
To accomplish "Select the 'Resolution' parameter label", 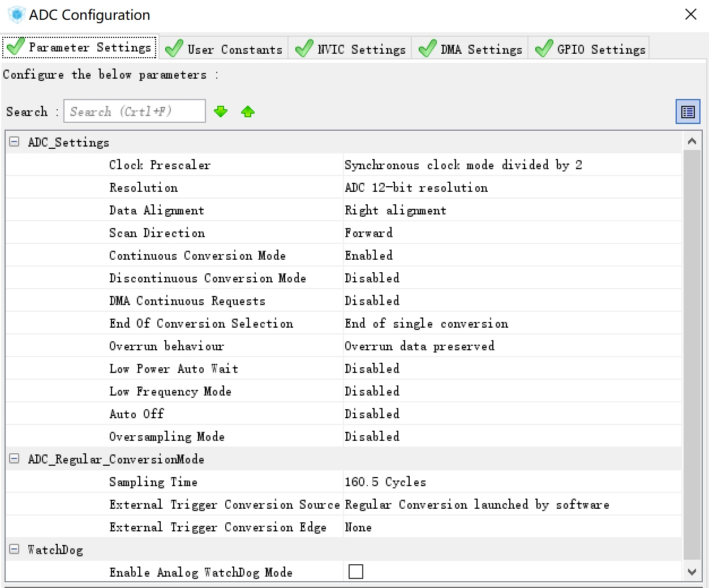I will pyautogui.click(x=143, y=187).
